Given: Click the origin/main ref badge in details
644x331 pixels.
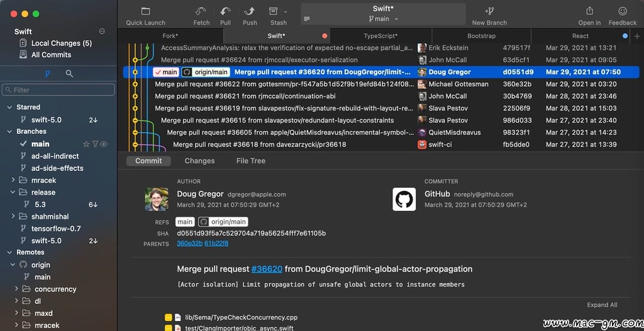Looking at the screenshot, I should [223, 222].
